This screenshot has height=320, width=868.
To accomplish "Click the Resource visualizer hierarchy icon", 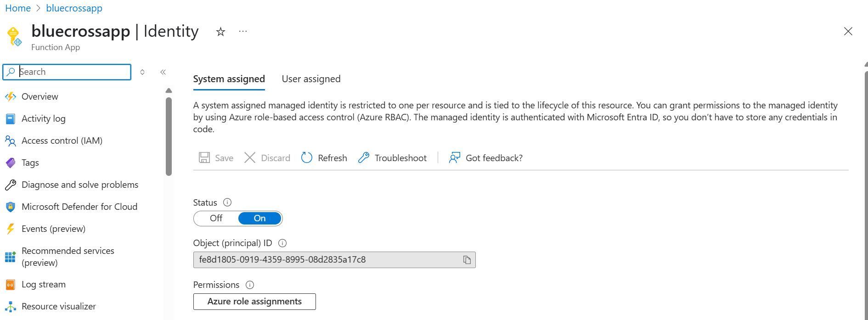I will click(11, 306).
